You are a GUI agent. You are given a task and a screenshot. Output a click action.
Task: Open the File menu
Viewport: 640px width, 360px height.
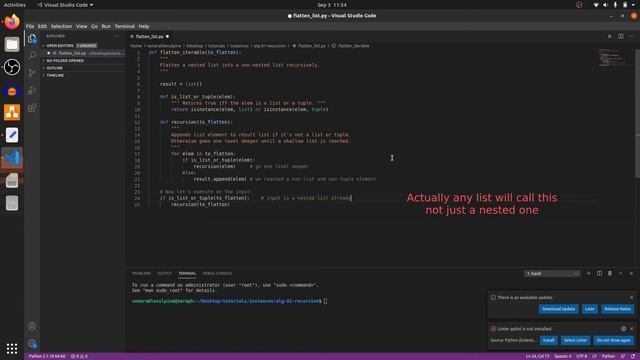tap(30, 26)
